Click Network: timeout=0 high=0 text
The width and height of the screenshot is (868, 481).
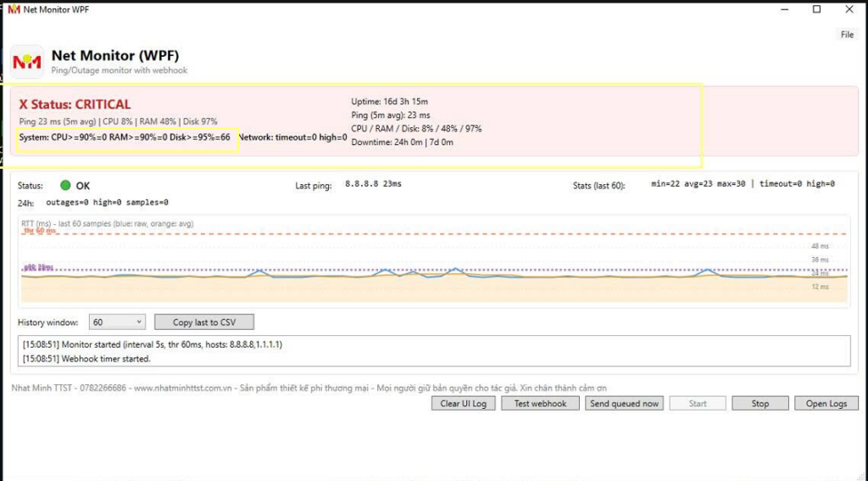point(292,137)
